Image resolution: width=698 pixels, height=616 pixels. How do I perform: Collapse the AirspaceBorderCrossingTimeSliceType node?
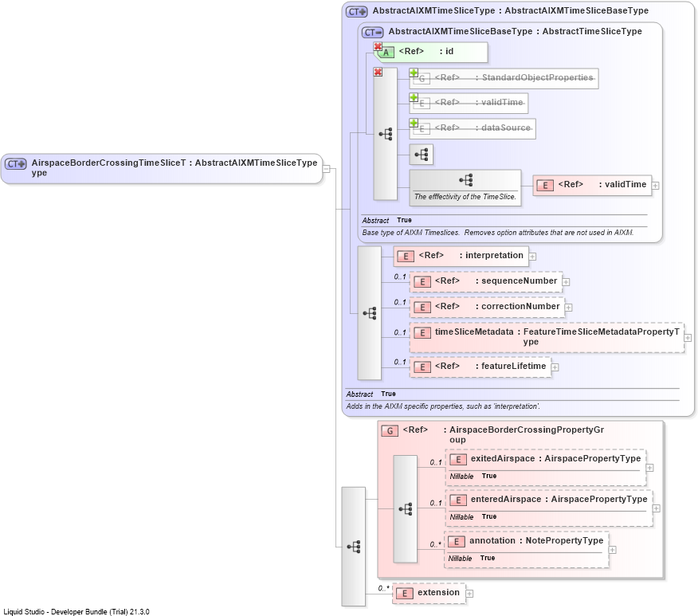click(x=327, y=169)
